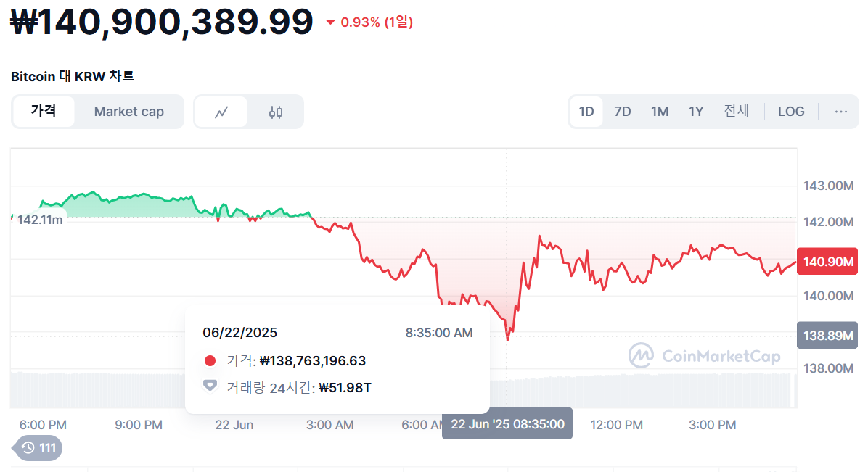Click the red down-arrow change indicator
Screen dimensions: 868x472
click(x=331, y=22)
